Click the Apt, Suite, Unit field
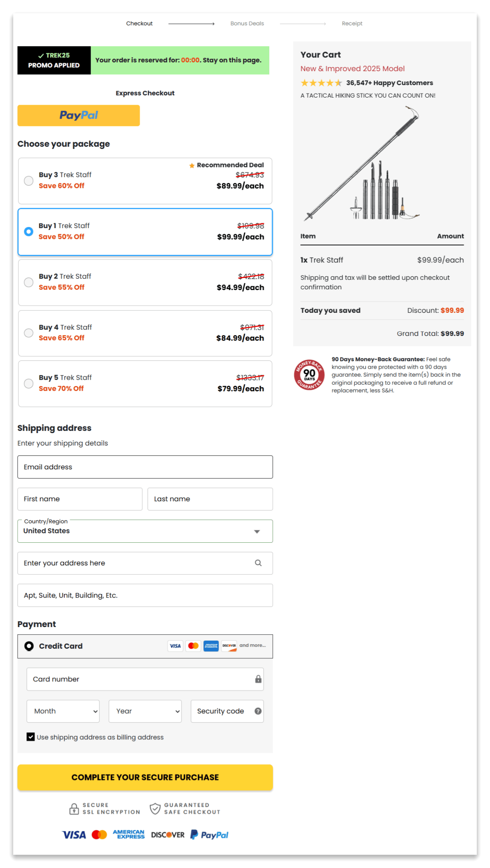Image resolution: width=490 pixels, height=868 pixels. 145,595
